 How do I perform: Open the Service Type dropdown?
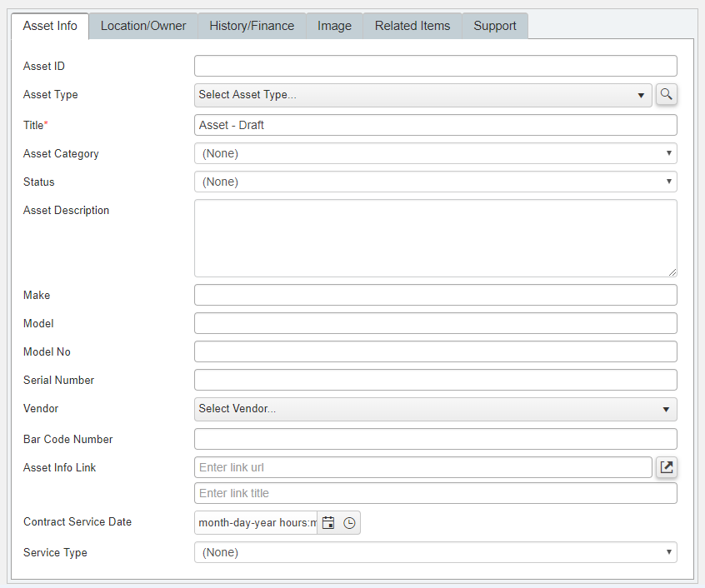(436, 552)
